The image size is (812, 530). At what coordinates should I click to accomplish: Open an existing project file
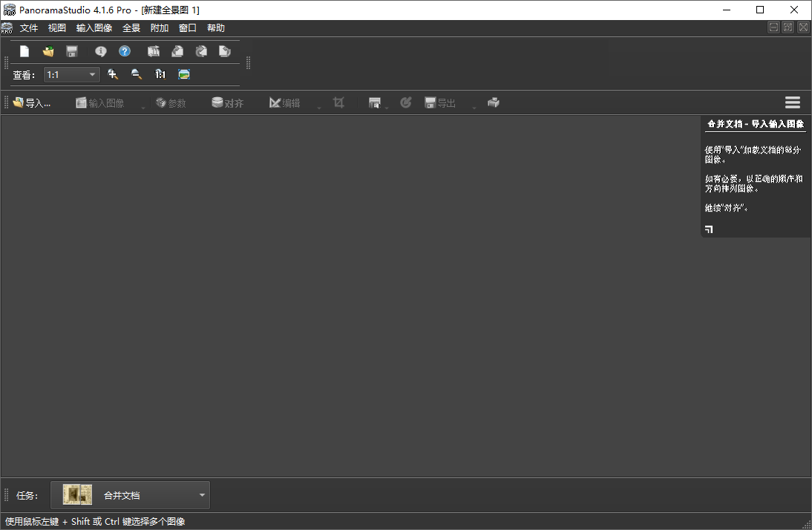pyautogui.click(x=48, y=51)
